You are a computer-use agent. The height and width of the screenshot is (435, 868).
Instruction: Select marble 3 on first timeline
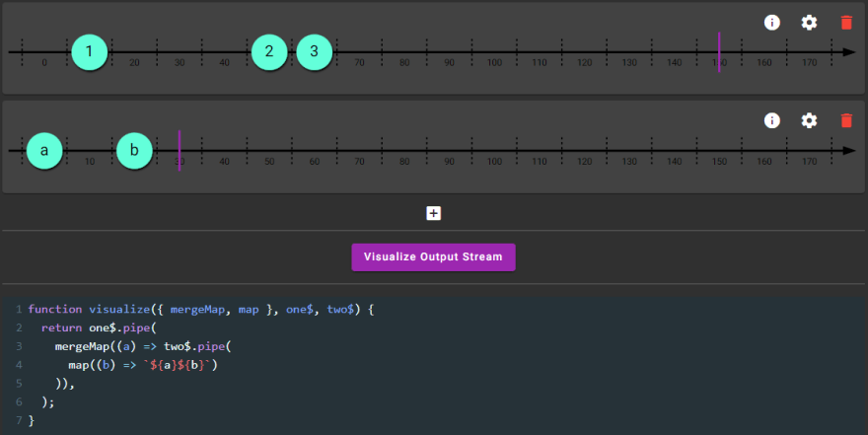[315, 52]
